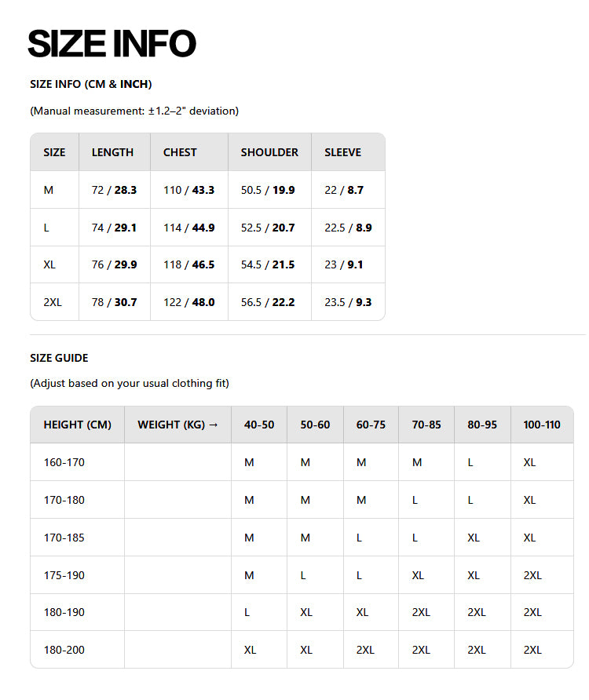The height and width of the screenshot is (700, 589).
Task: Select the 23.5 / 9.3 sleeve cell
Action: click(x=348, y=302)
